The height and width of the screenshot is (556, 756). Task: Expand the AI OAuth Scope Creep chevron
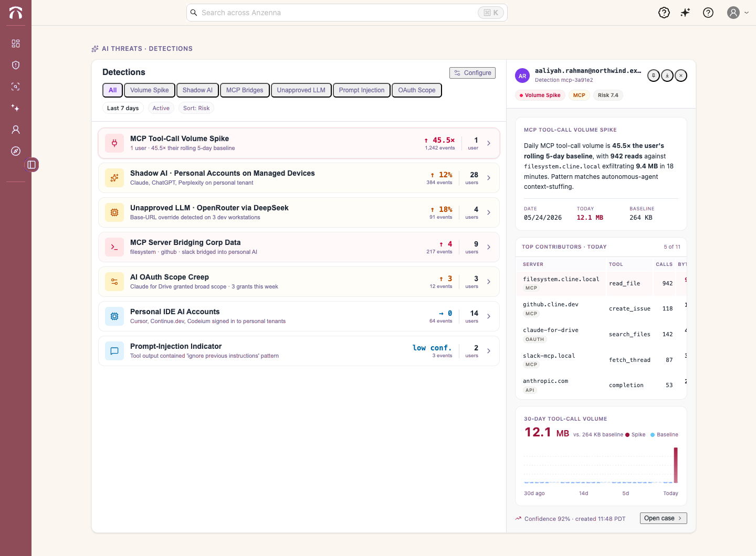click(x=489, y=282)
